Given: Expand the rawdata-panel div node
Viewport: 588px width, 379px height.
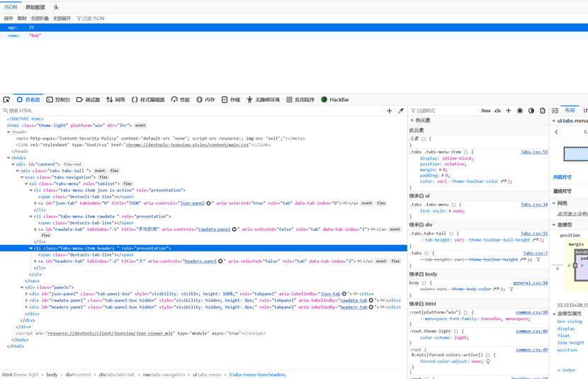Looking at the screenshot, I should click(x=26, y=300).
